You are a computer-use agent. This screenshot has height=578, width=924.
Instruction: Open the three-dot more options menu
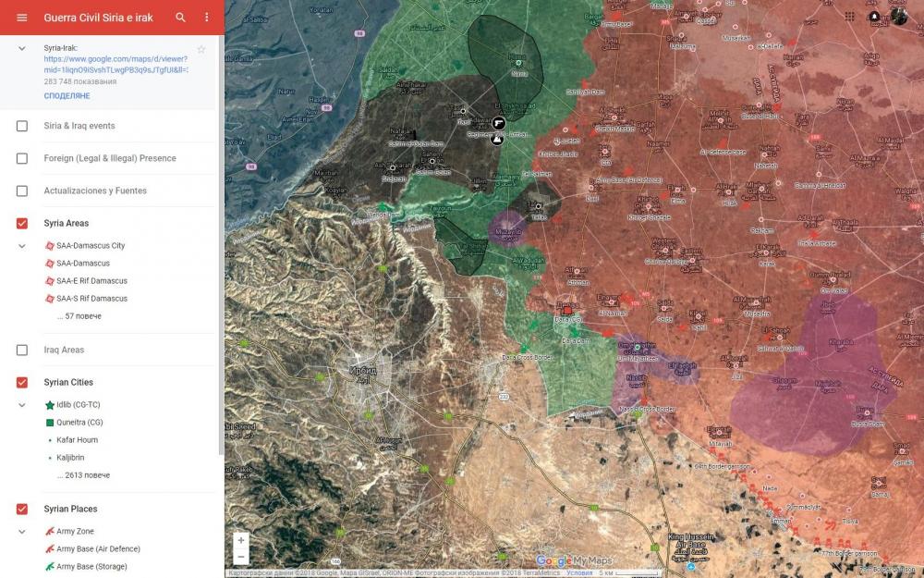[207, 18]
